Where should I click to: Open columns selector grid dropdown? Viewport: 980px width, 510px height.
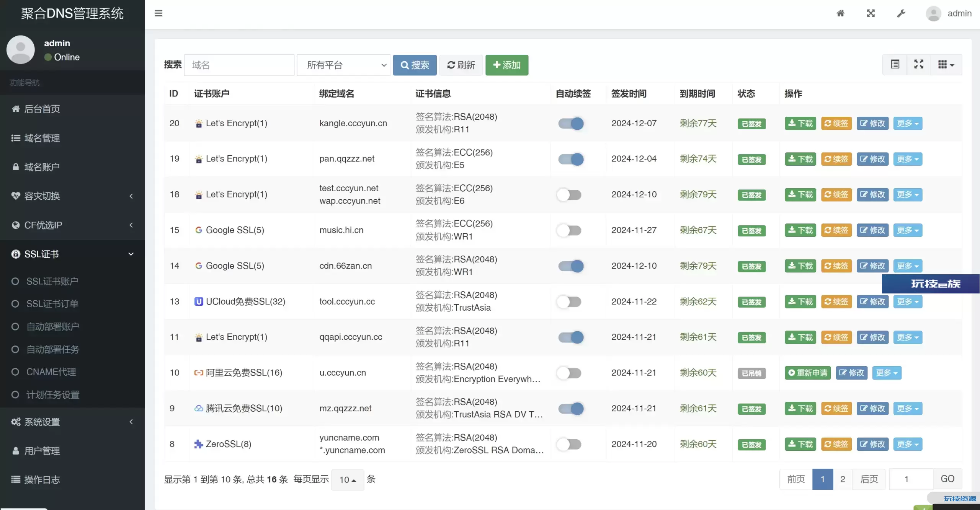(x=946, y=64)
